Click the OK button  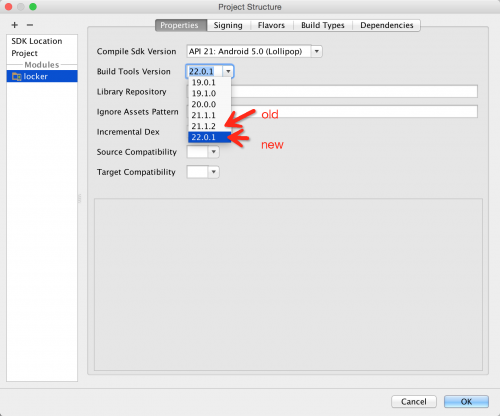click(466, 401)
